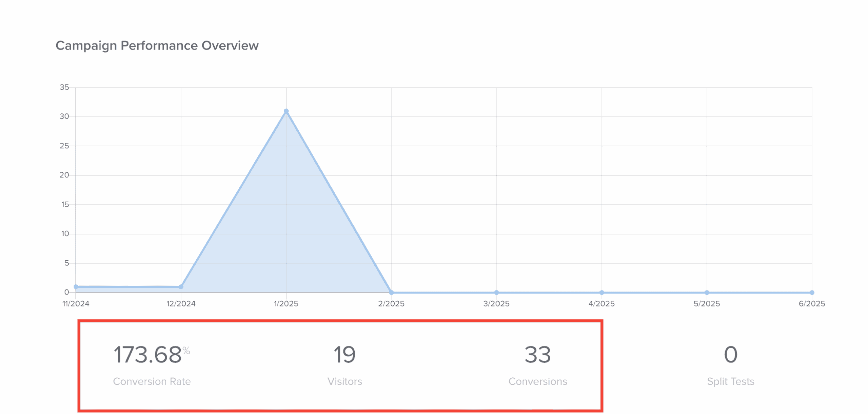Click the 15 y-axis label
The height and width of the screenshot is (414, 868).
[x=65, y=204]
